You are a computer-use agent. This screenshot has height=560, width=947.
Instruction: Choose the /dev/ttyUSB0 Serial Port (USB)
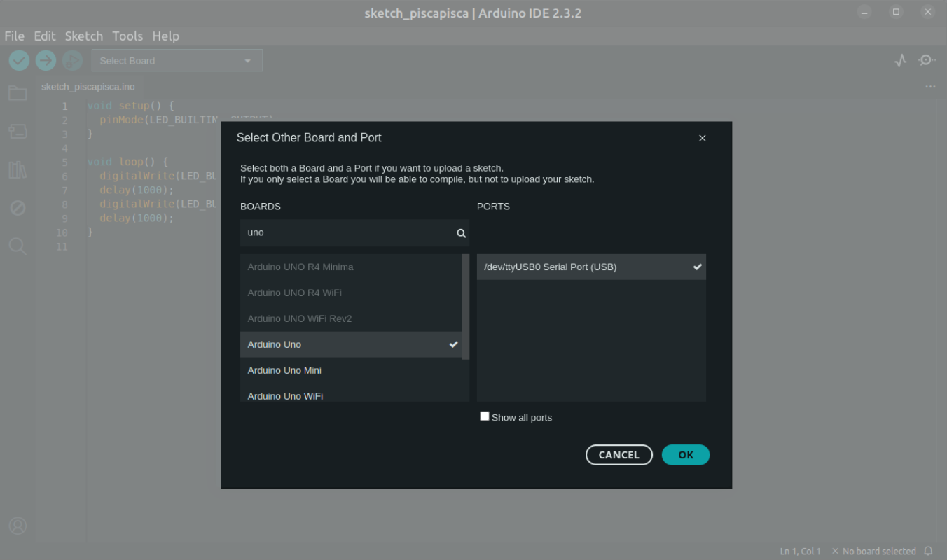point(591,267)
